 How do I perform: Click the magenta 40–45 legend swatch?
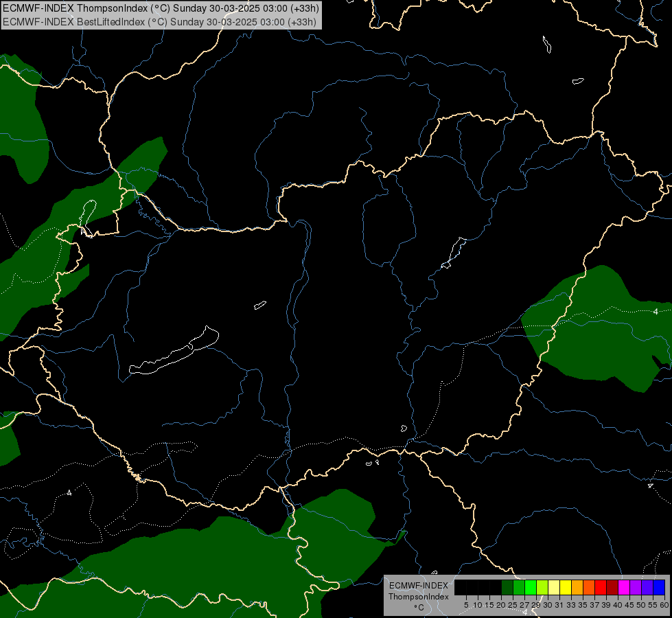(x=624, y=587)
